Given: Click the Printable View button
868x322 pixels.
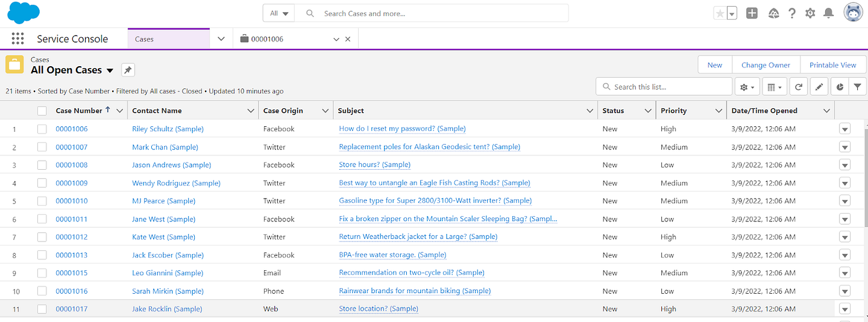Looking at the screenshot, I should (x=832, y=65).
